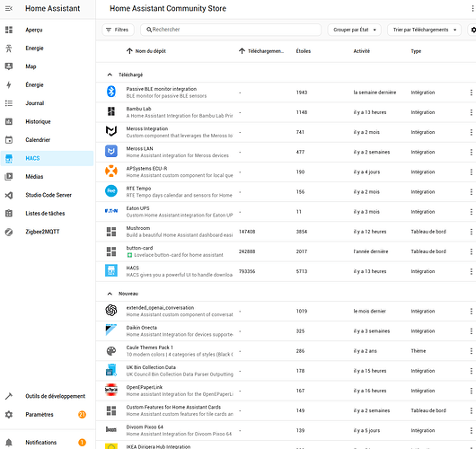Click the OpenEPaperLink logo

pos(111,390)
